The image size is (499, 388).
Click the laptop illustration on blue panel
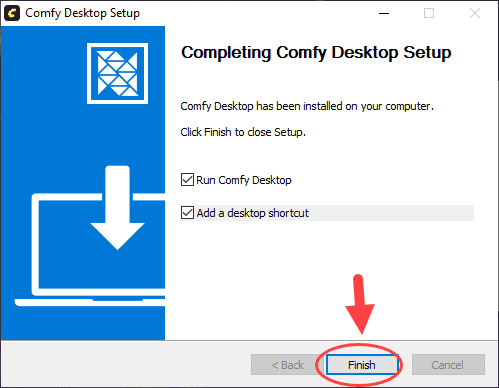tap(90, 249)
